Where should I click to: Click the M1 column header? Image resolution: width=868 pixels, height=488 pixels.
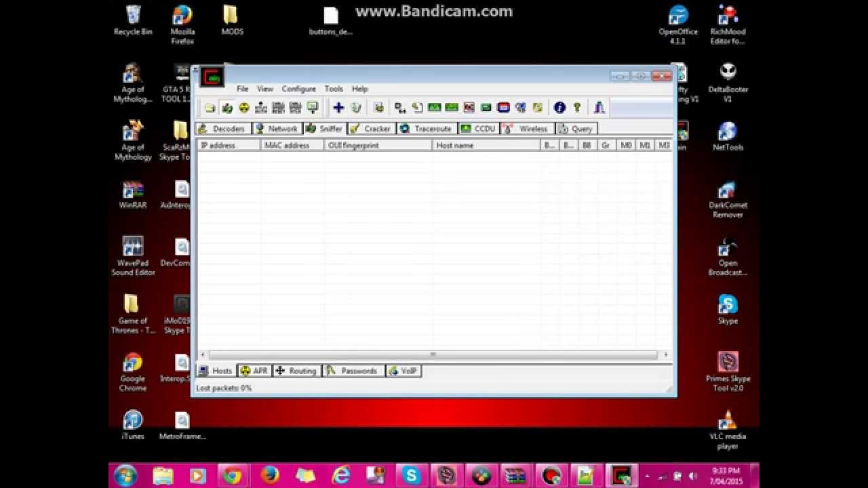click(645, 145)
